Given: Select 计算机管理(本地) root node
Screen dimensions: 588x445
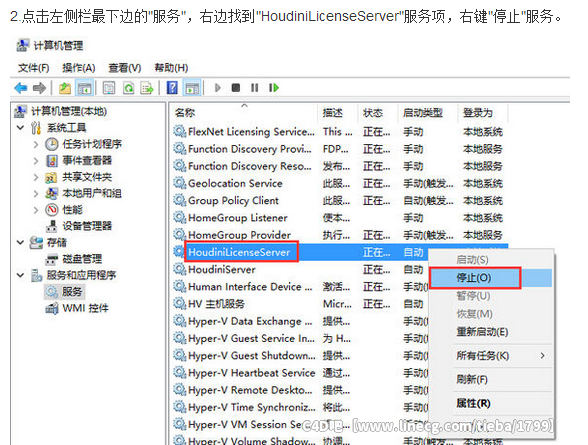Looking at the screenshot, I should tap(69, 111).
